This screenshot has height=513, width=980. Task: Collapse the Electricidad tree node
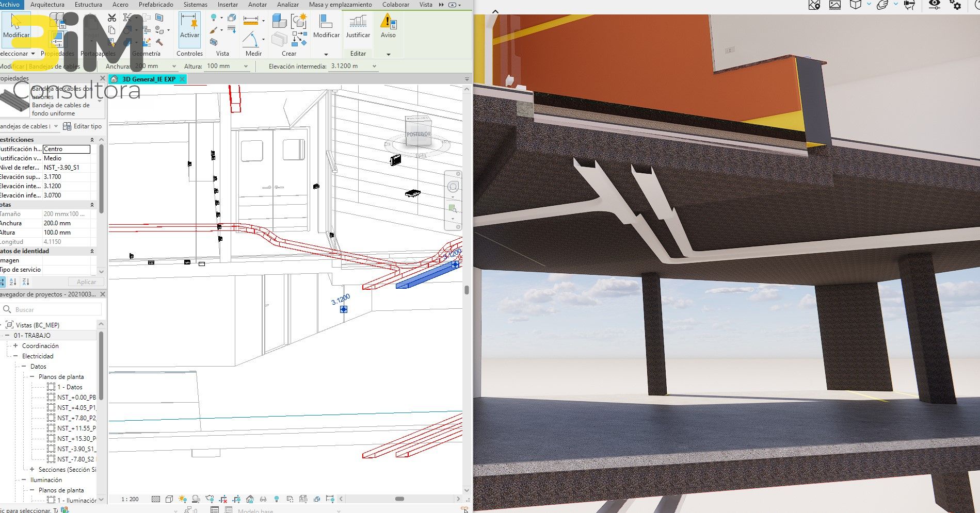(15, 356)
